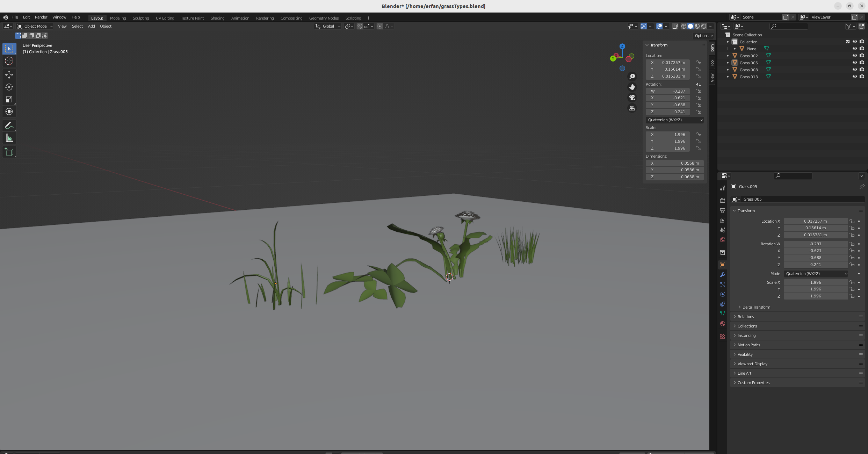The width and height of the screenshot is (868, 454).
Task: Select the Rotate tool
Action: 9,87
